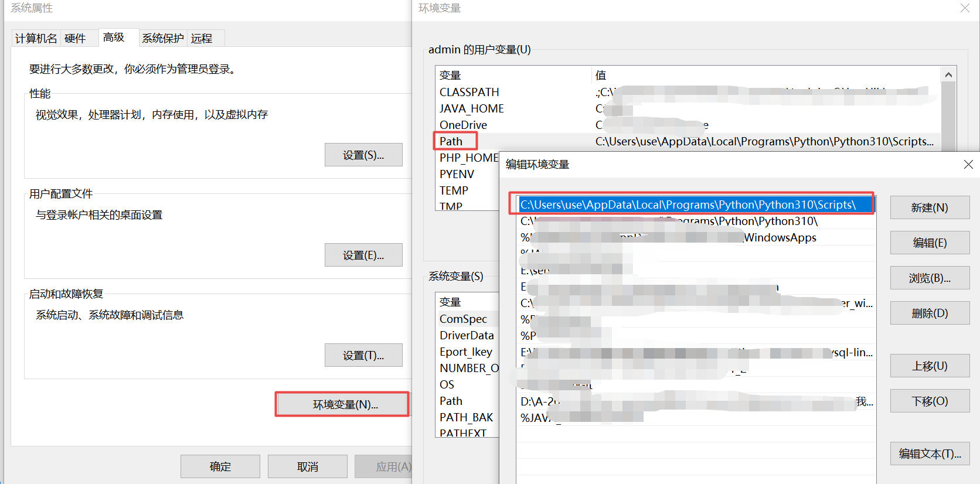Open the 系统保护 tab
Screen dimensions: 980x484
click(163, 38)
